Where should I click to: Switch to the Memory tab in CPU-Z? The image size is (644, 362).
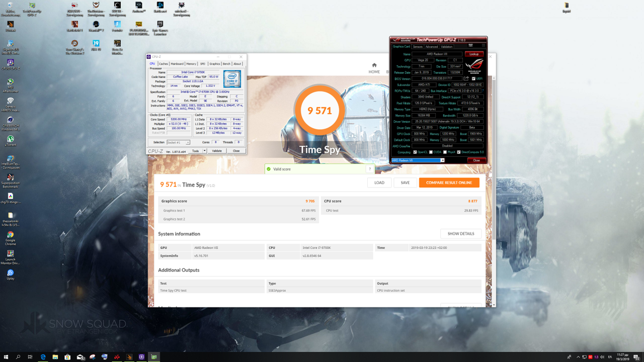pos(191,64)
